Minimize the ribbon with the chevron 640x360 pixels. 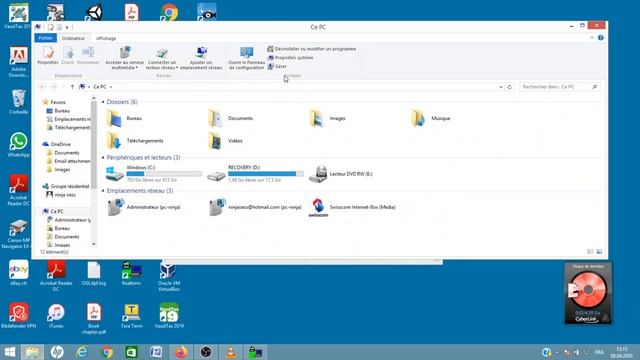coord(592,38)
